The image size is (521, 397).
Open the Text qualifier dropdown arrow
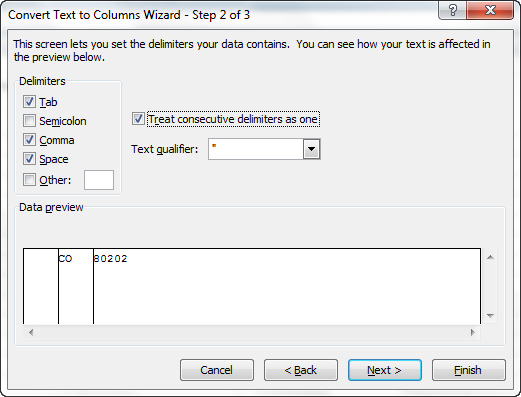[x=311, y=149]
